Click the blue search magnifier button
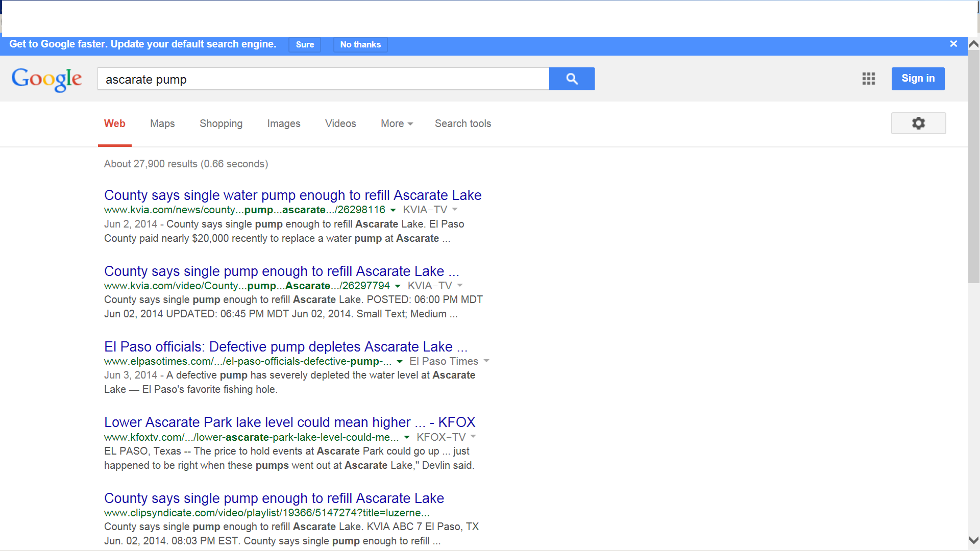980x551 pixels. pyautogui.click(x=572, y=79)
